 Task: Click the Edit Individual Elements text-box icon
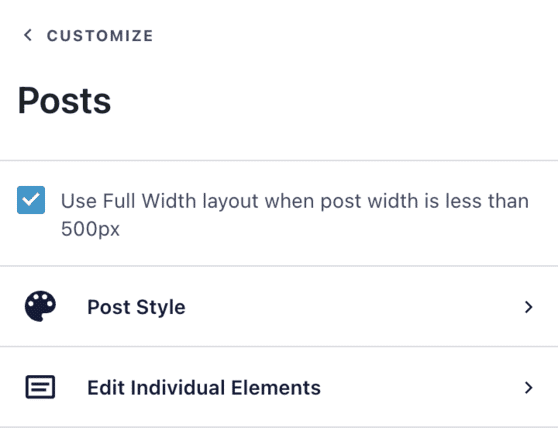40,387
